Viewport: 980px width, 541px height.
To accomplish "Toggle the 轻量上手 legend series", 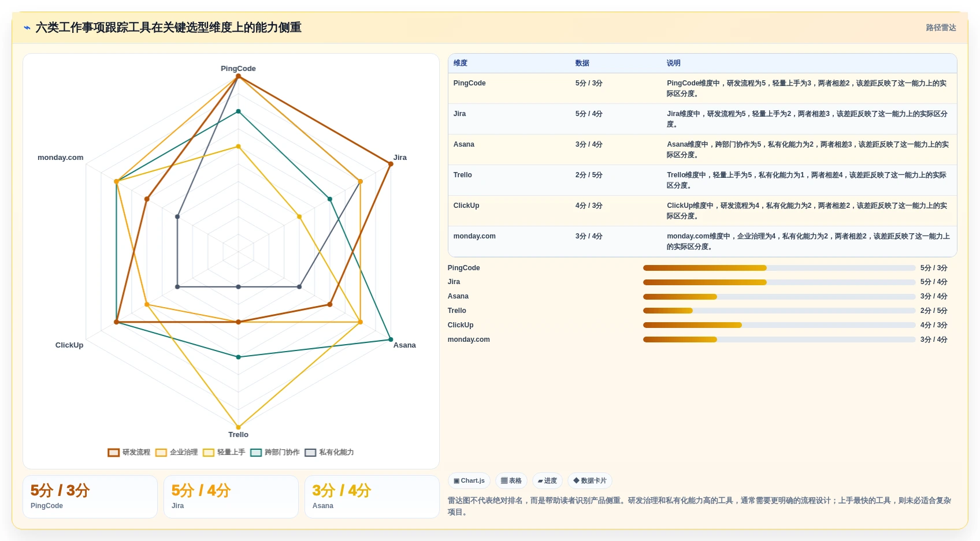I will click(x=224, y=452).
